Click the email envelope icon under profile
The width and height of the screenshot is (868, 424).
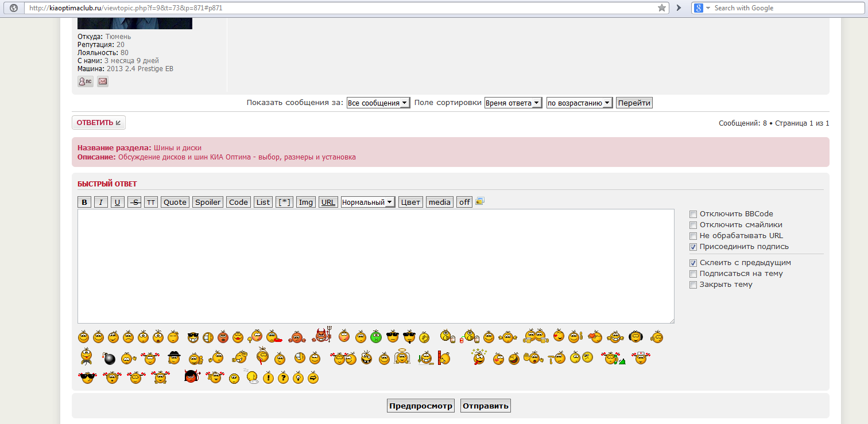pyautogui.click(x=103, y=81)
